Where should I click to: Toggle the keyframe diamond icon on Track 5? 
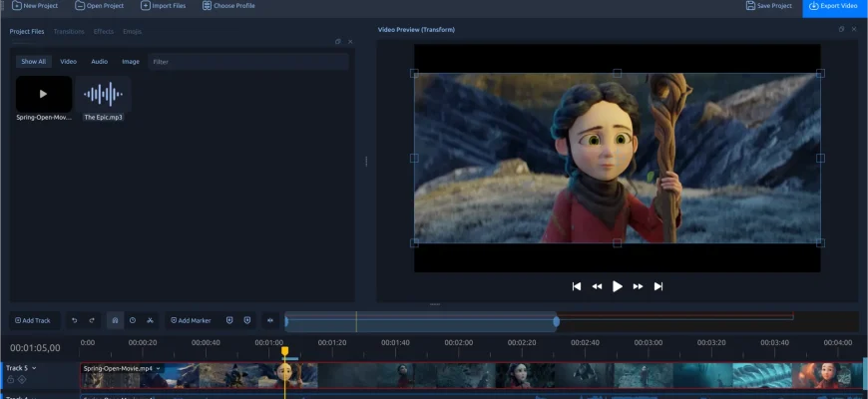22,379
